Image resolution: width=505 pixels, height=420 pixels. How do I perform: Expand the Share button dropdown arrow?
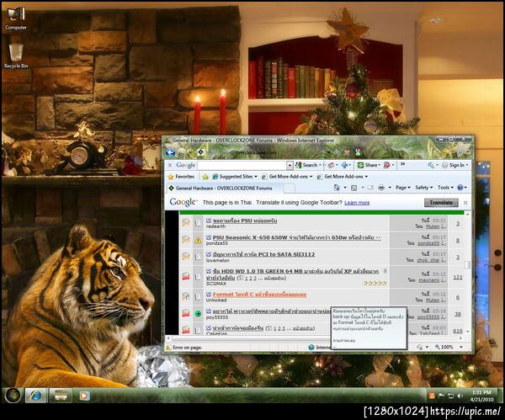pyautogui.click(x=379, y=165)
